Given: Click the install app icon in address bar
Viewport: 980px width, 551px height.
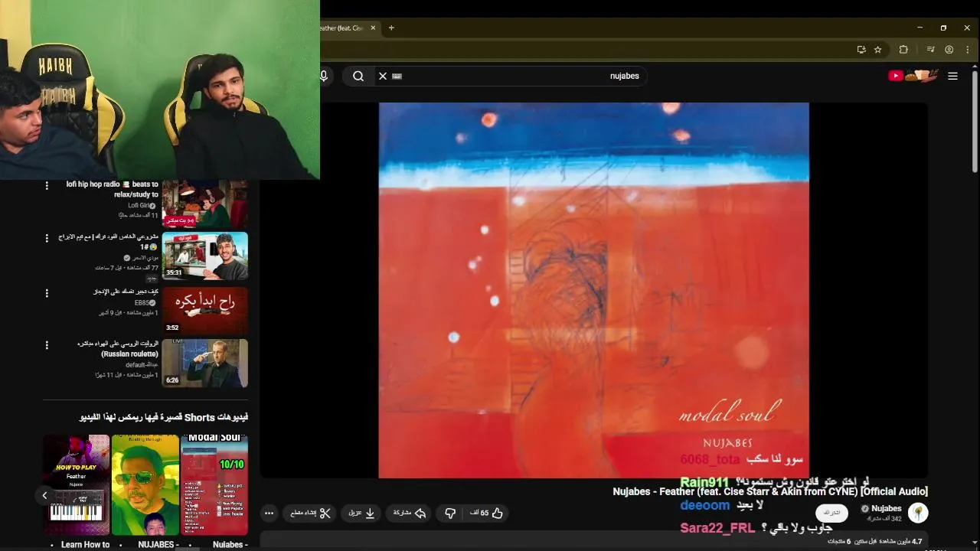Looking at the screenshot, I should click(861, 50).
